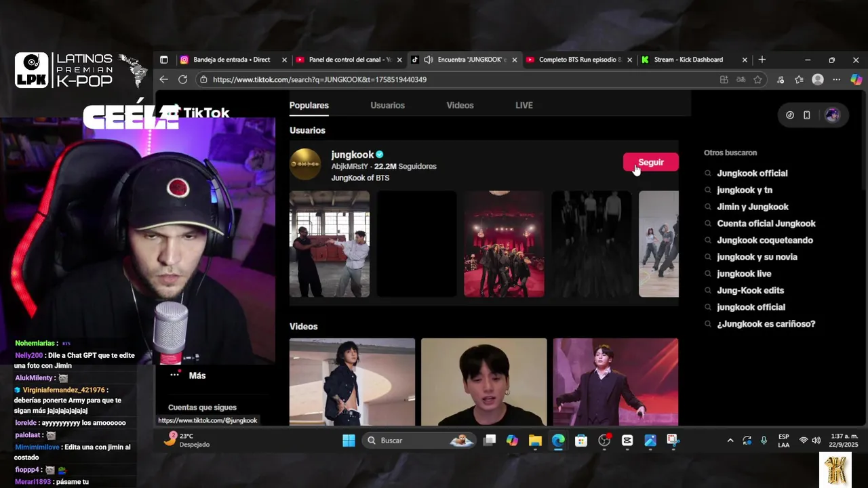Close the Bandeja de entrada tab
Image resolution: width=868 pixels, height=488 pixels.
pos(284,60)
